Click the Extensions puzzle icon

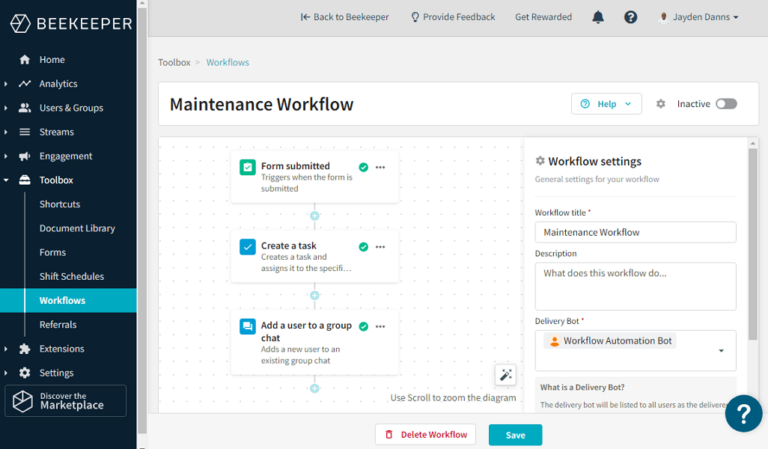(x=24, y=349)
